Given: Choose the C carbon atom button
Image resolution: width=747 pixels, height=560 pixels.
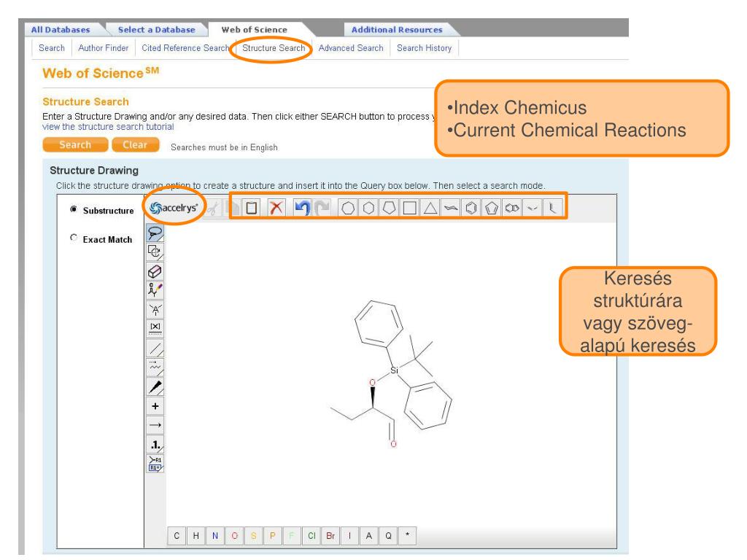Looking at the screenshot, I should 177,536.
